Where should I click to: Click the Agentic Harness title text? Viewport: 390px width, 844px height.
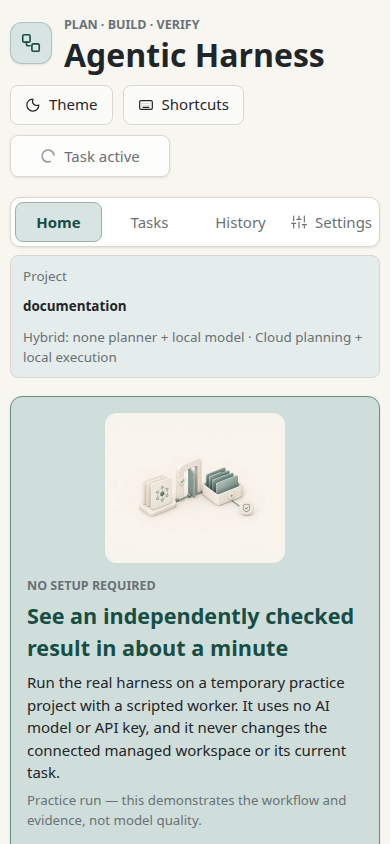click(194, 55)
